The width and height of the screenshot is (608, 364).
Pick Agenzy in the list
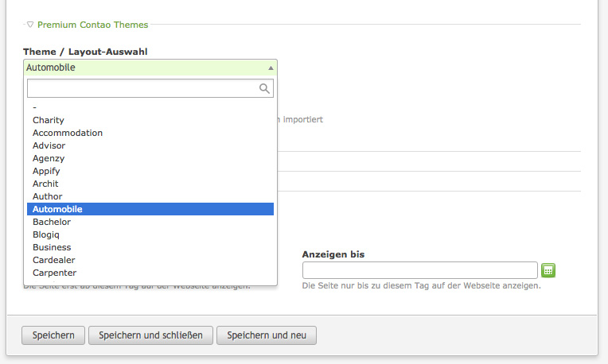[x=49, y=158]
